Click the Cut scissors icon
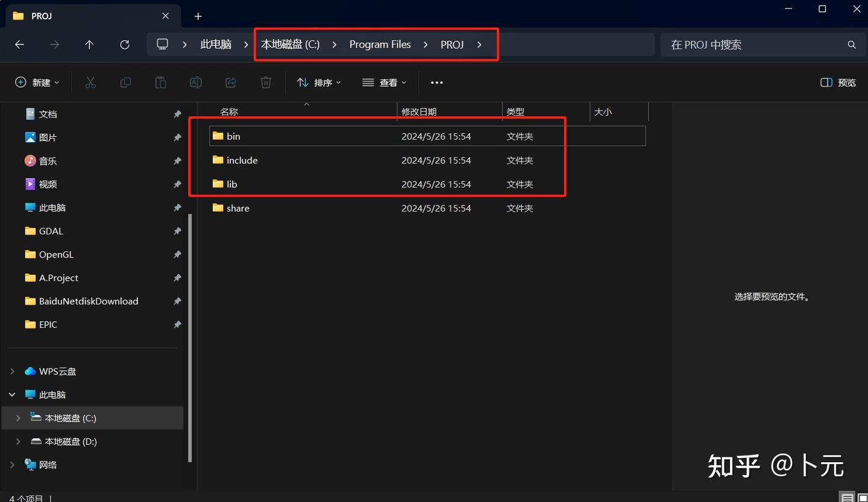This screenshot has width=868, height=502. (90, 83)
